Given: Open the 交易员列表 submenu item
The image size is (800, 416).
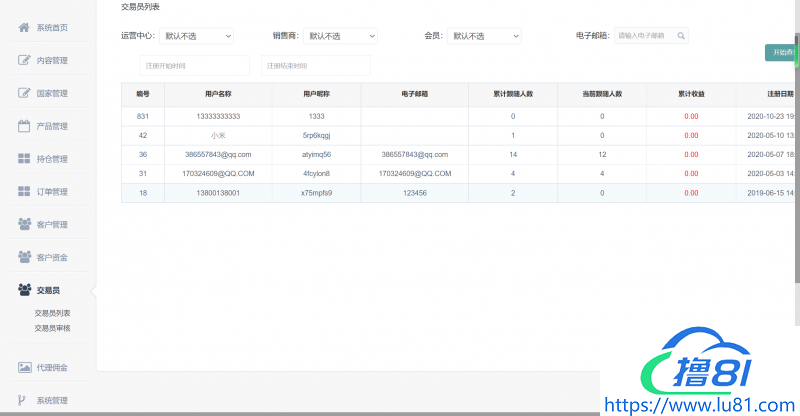Looking at the screenshot, I should [x=52, y=313].
